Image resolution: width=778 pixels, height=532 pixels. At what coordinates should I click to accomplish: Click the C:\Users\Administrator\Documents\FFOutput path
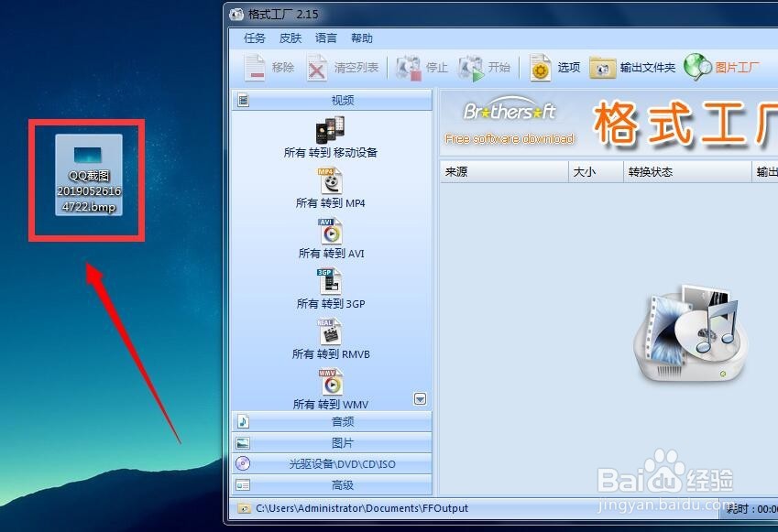[x=362, y=509]
